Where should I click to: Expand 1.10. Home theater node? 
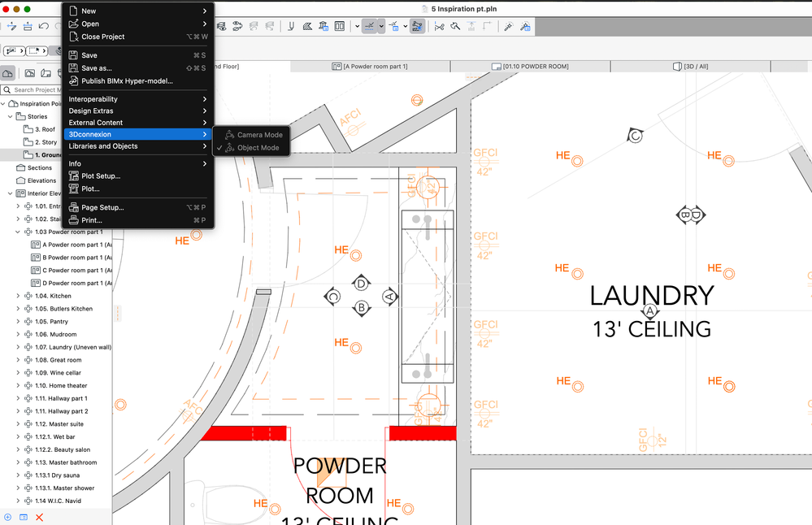tap(18, 386)
